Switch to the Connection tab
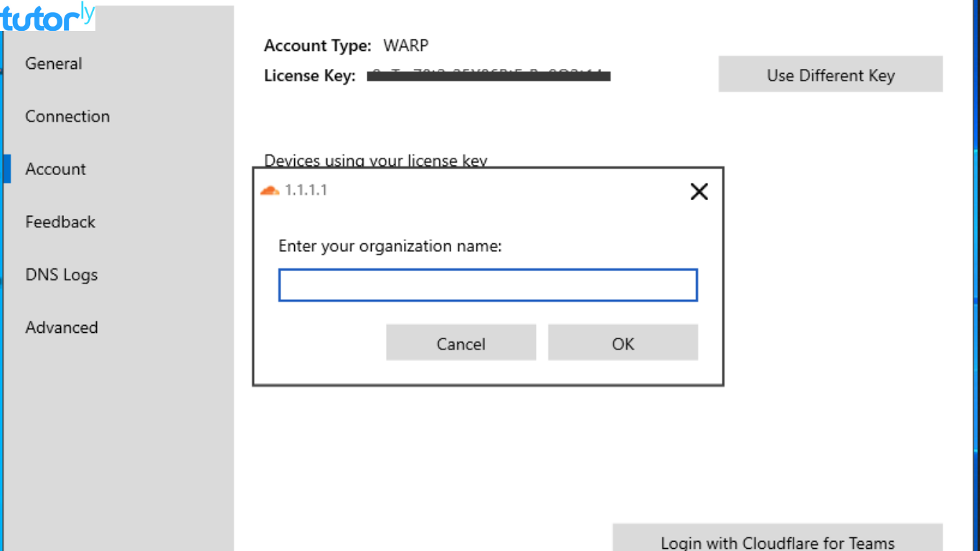The width and height of the screenshot is (980, 551). 67,116
